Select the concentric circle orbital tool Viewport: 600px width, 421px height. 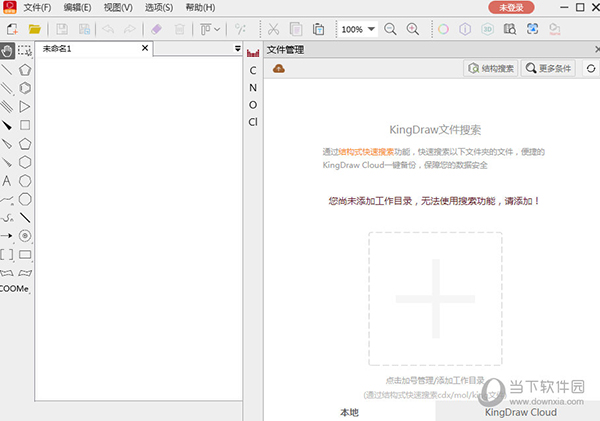pos(25,236)
